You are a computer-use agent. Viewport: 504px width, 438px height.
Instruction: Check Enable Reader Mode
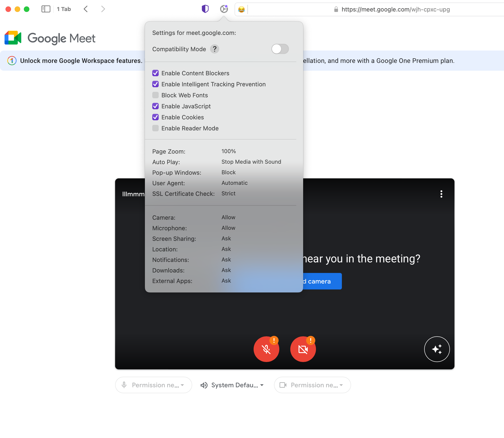pos(155,128)
